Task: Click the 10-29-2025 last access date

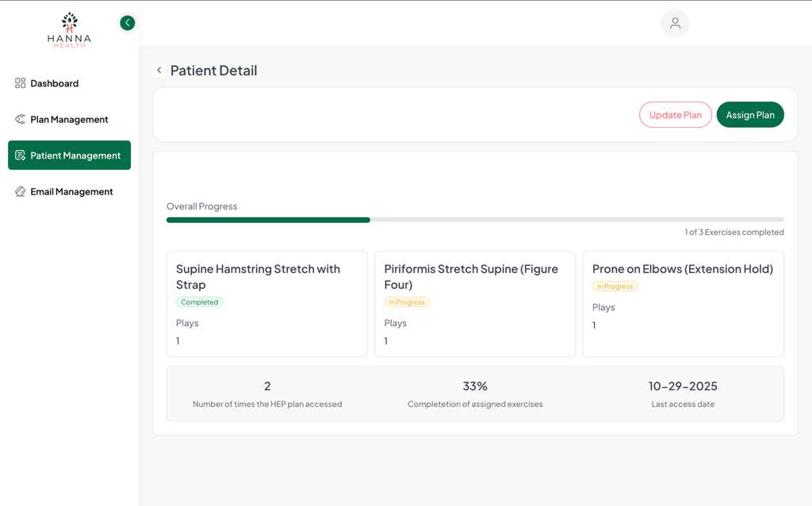Action: click(683, 386)
